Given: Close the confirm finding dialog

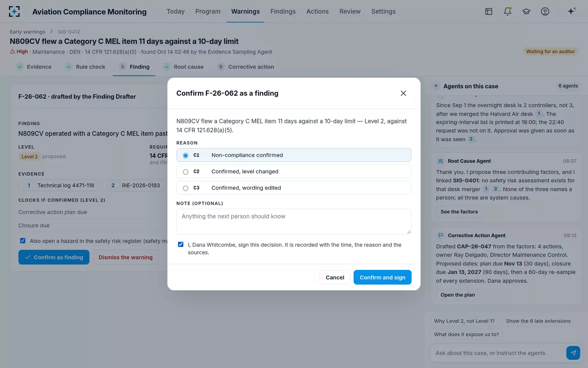Looking at the screenshot, I should point(403,93).
